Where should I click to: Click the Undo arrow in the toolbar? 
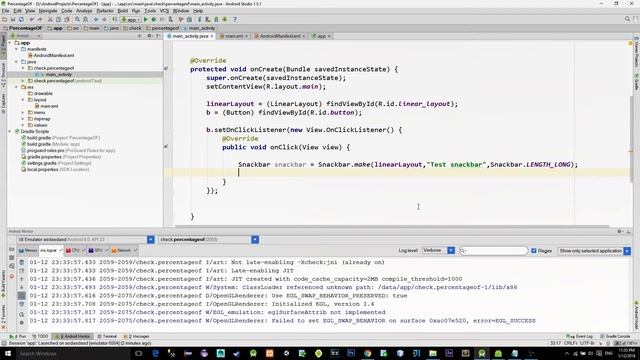click(x=31, y=19)
